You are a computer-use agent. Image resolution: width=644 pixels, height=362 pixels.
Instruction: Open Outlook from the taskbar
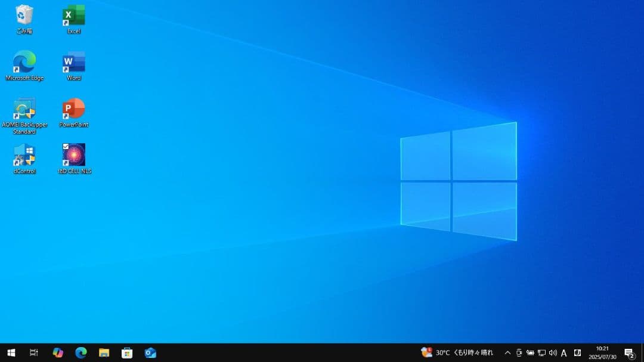(150, 352)
